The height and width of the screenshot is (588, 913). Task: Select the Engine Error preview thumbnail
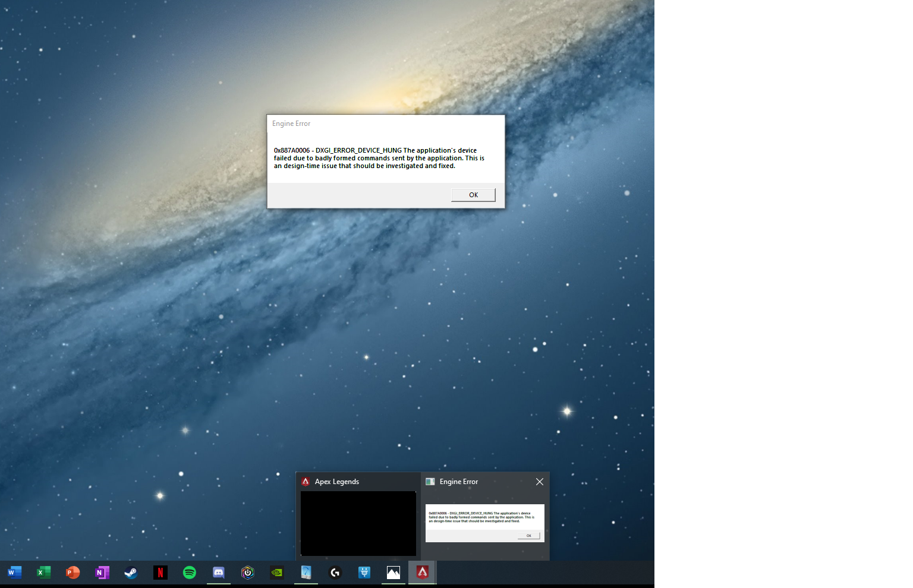pyautogui.click(x=484, y=523)
